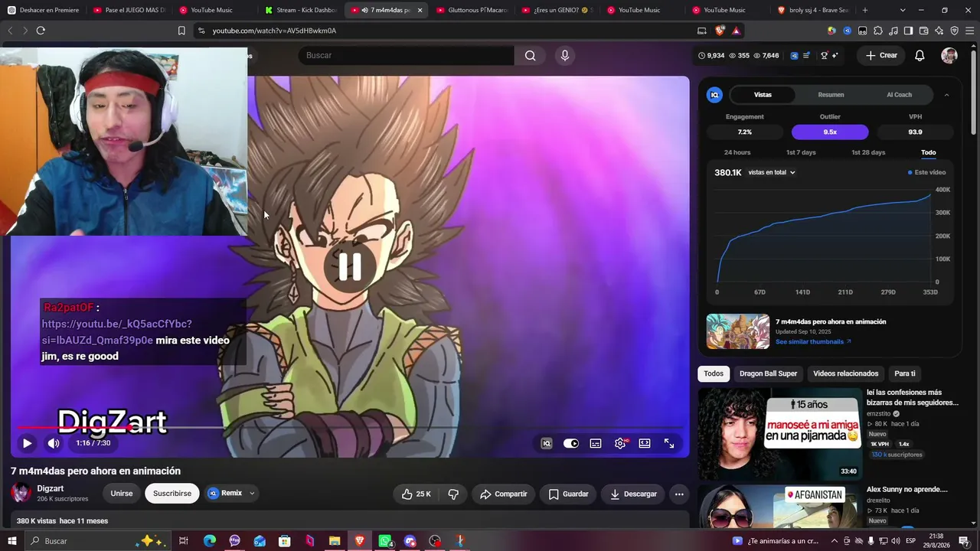Screen dimensions: 980x551
Task: Select the Dragon Ball Super filter chip
Action: tap(768, 373)
